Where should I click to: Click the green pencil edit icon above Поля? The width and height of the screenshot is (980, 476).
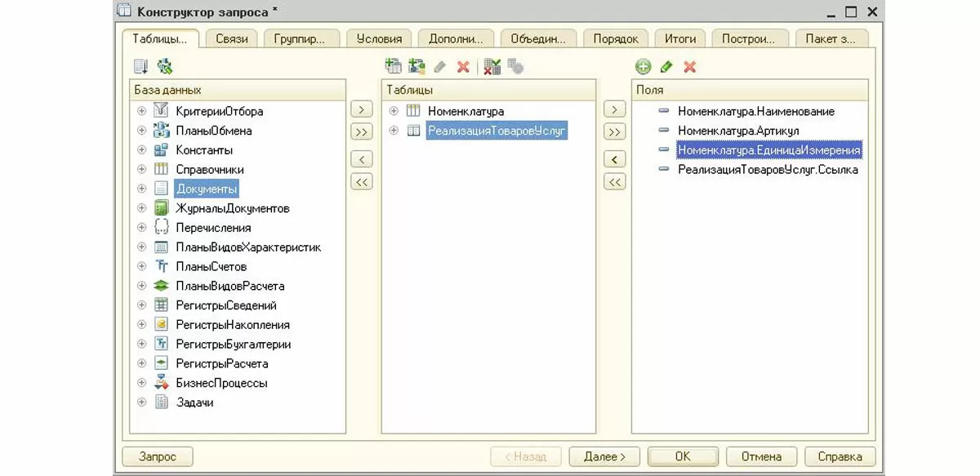click(666, 67)
